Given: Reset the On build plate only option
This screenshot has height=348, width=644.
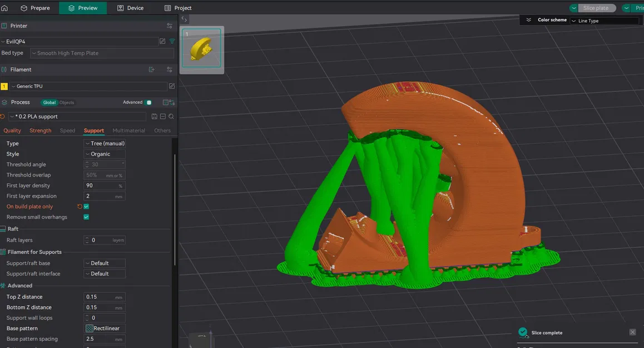Looking at the screenshot, I should (80, 207).
